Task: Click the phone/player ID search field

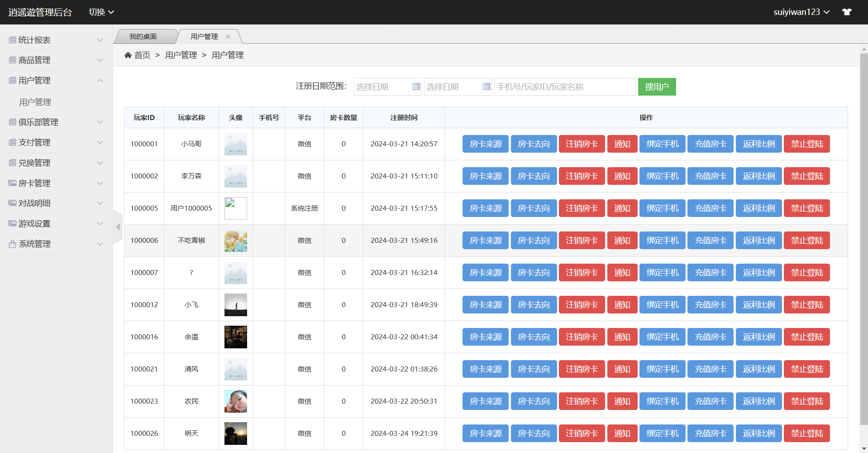Action: pyautogui.click(x=564, y=87)
